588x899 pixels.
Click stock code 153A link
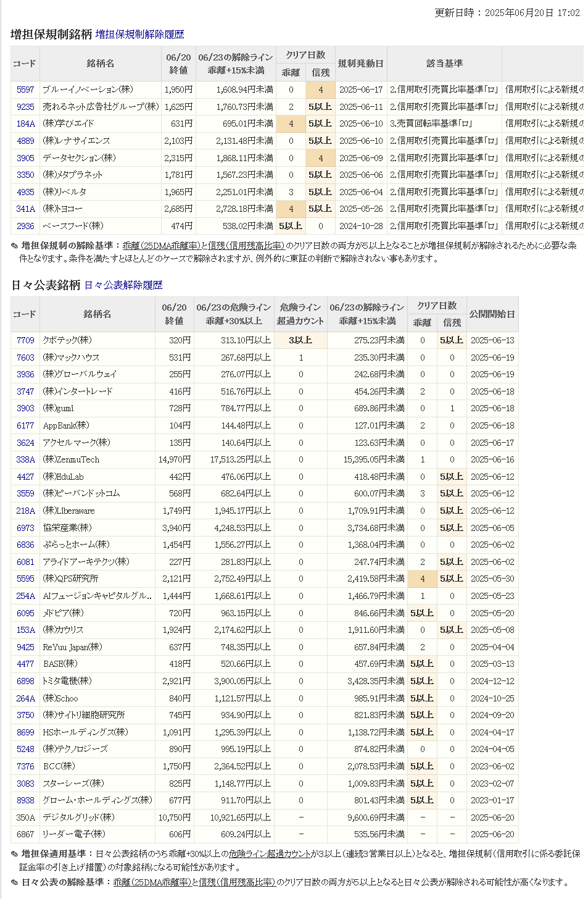click(25, 630)
